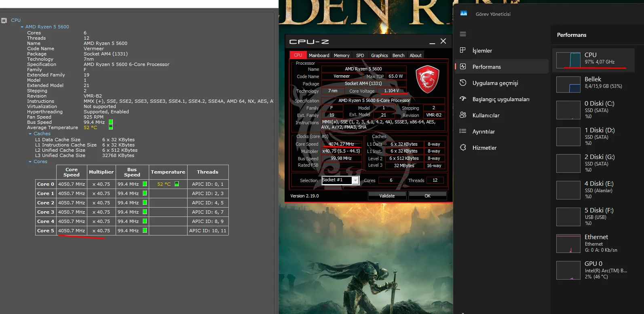Open Uygulama geçmişi page in Task Manager
Screen dimensions: 644x314
coord(502,83)
